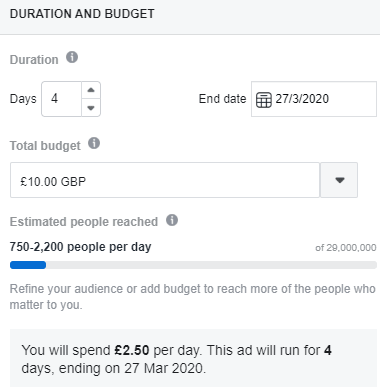The image size is (380, 387).
Task: Click the Duration label
Action: (x=34, y=60)
